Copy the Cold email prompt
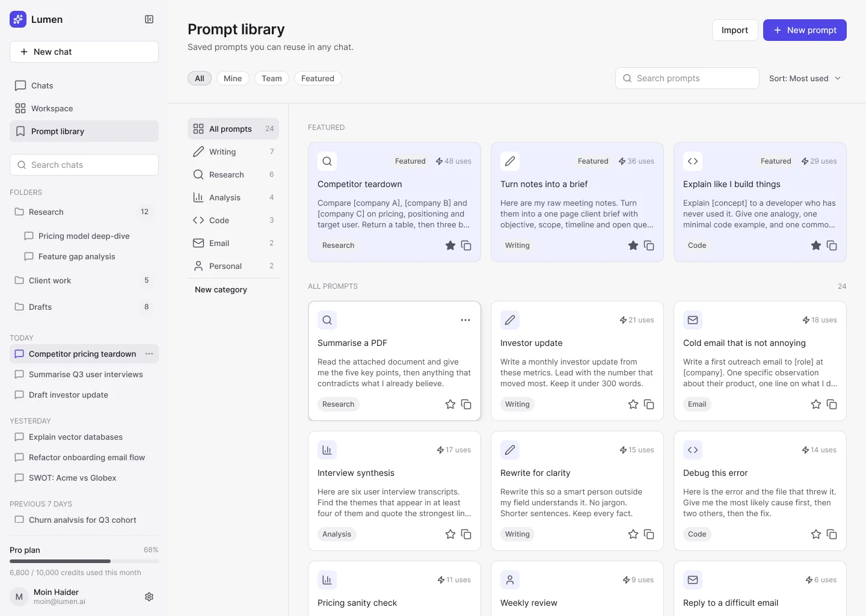The width and height of the screenshot is (866, 616). [832, 404]
